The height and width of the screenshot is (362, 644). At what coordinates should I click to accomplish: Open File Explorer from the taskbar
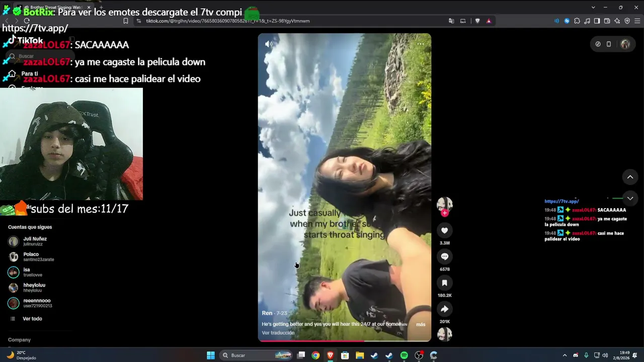pos(360,355)
